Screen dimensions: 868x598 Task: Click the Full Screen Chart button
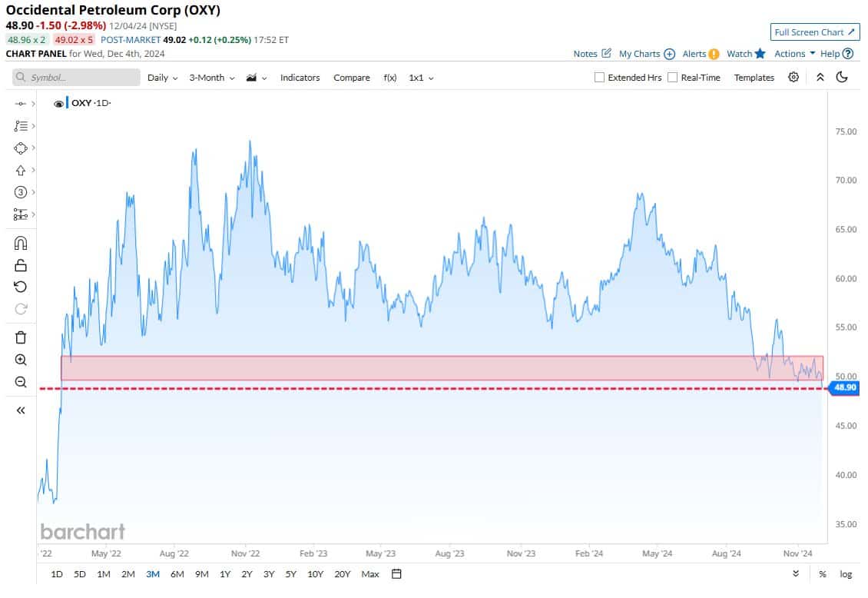point(814,32)
